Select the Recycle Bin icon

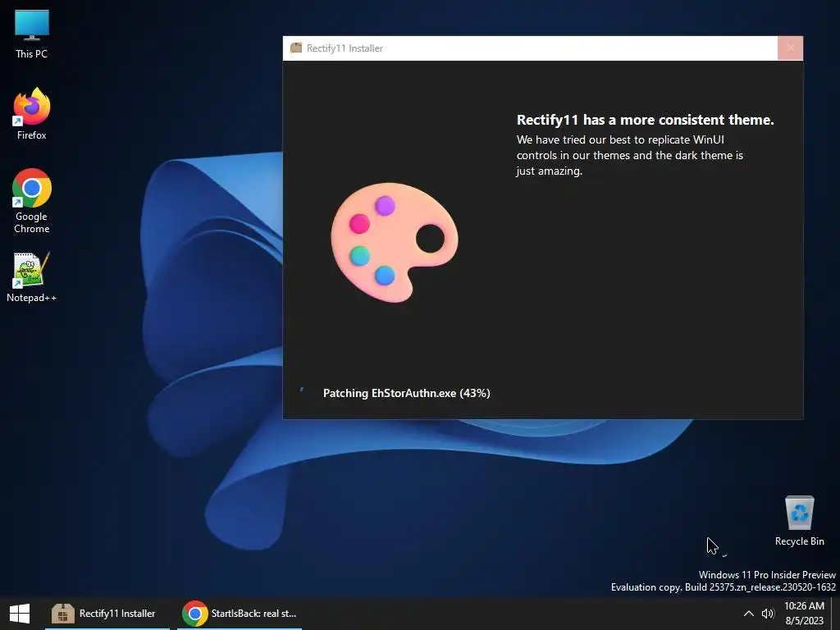coord(799,521)
